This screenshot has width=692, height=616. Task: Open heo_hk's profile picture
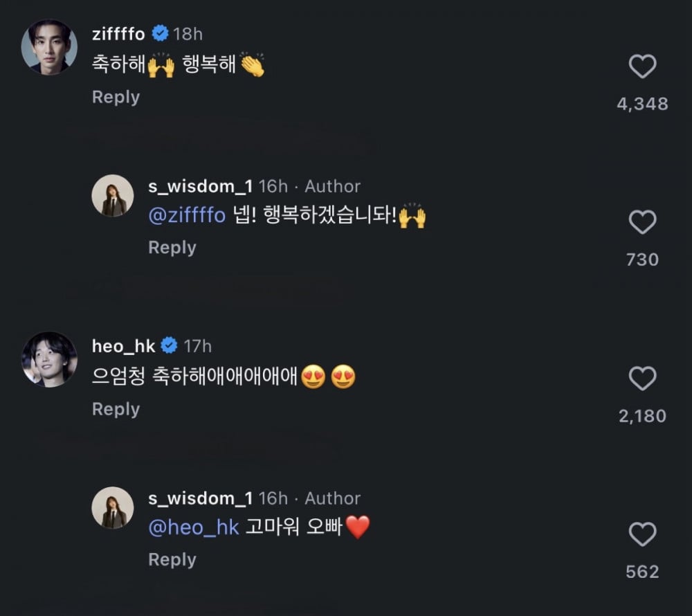click(x=49, y=359)
